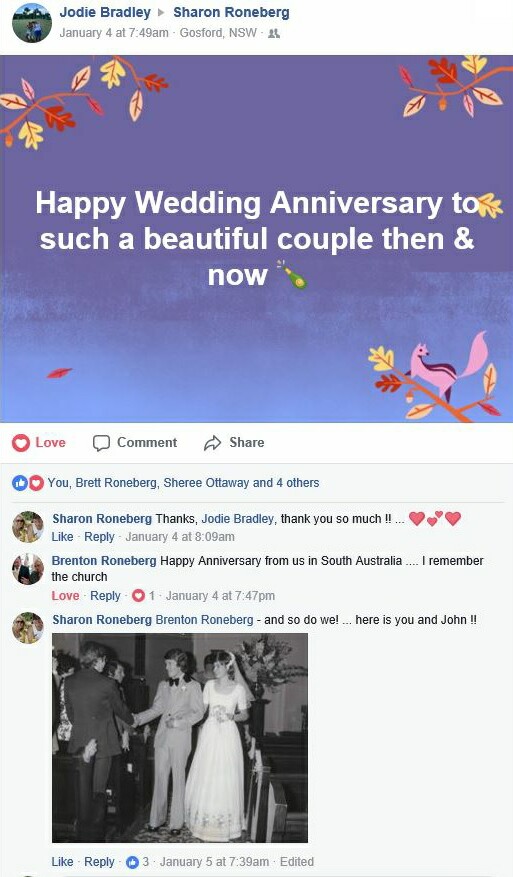
Task: Click the Comment speech bubble icon
Action: pos(101,443)
